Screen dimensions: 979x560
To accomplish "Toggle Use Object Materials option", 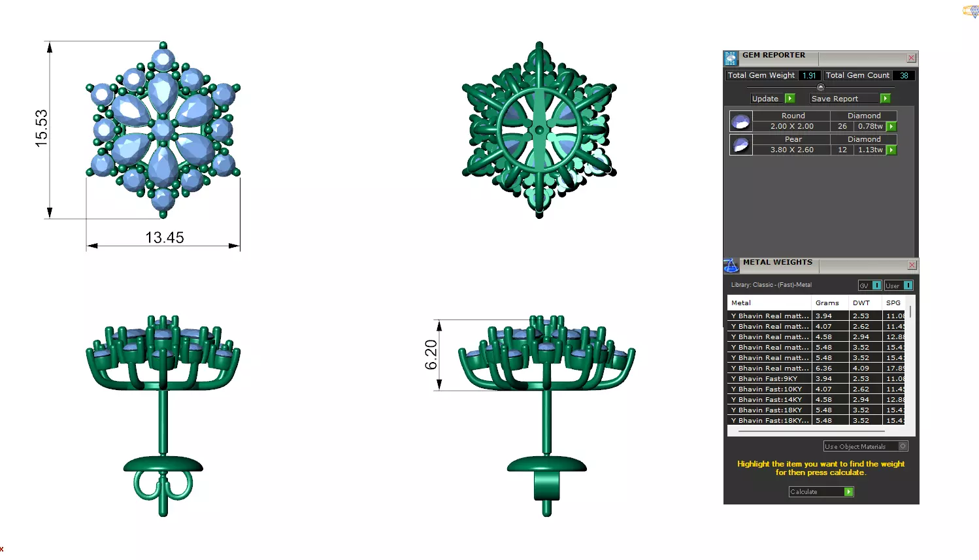I will click(x=903, y=446).
